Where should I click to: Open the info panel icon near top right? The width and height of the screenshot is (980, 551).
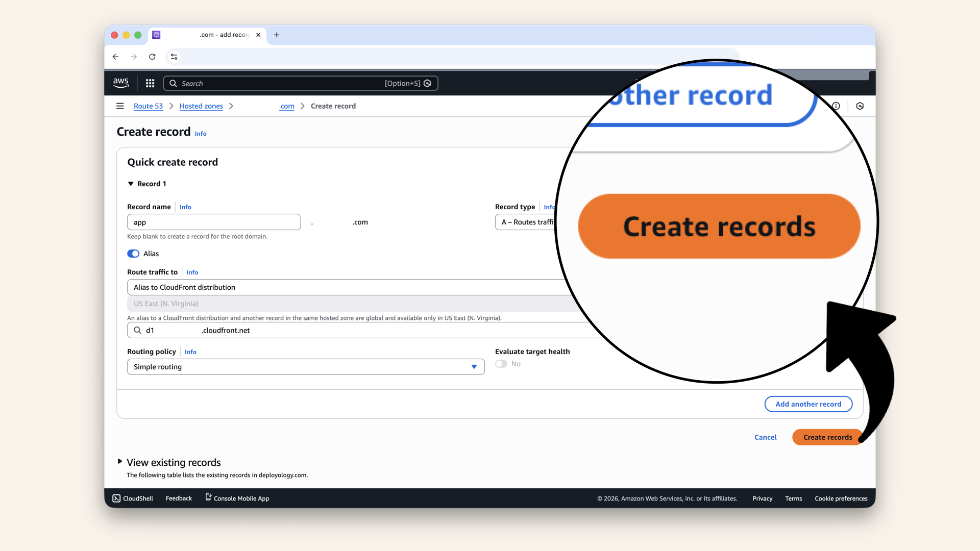[x=836, y=106]
